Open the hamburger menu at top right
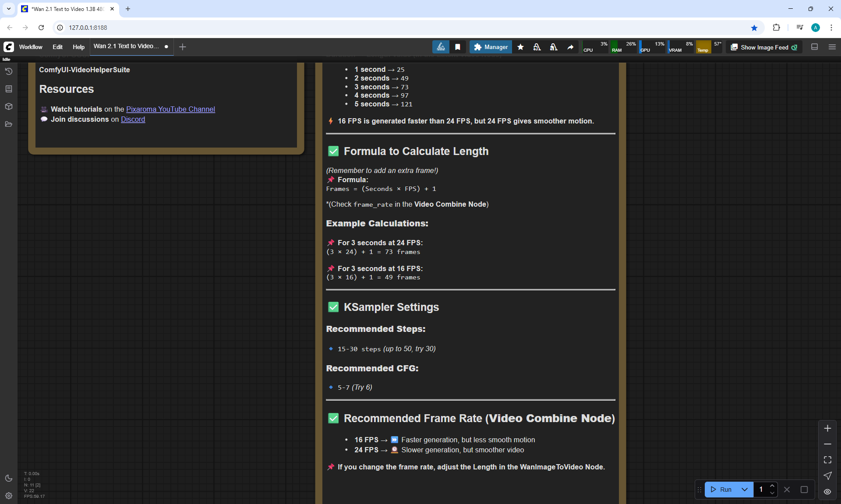Viewport: 841px width, 504px height. point(832,47)
